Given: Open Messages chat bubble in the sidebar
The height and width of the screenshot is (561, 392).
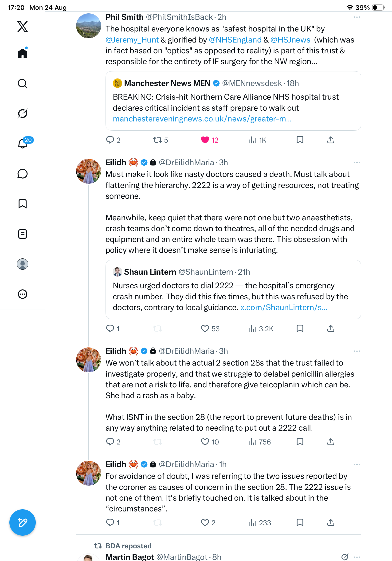Looking at the screenshot, I should coord(23,174).
